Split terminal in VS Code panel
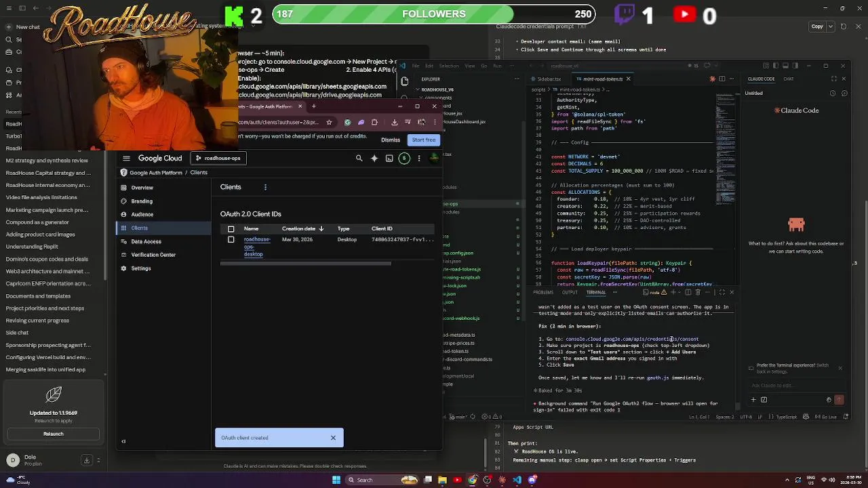 coord(688,292)
